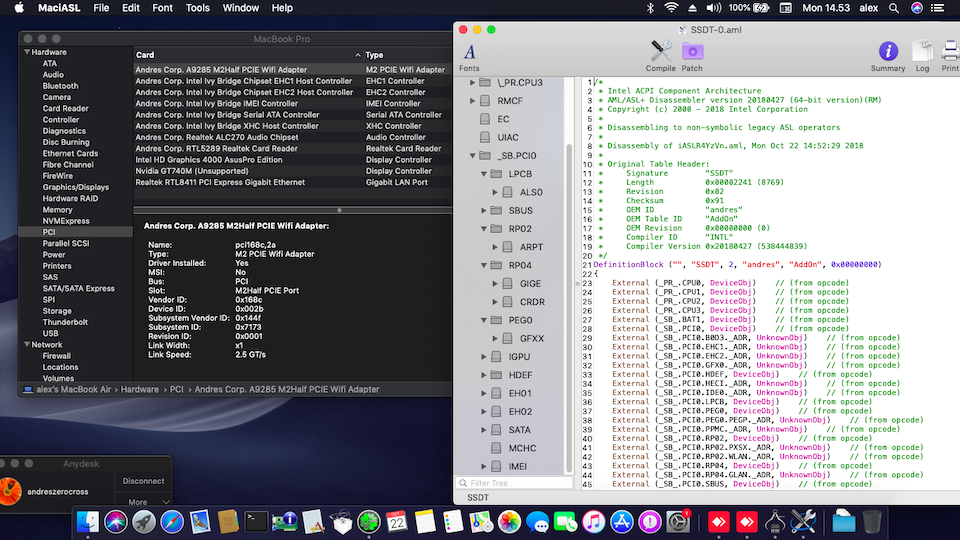The width and height of the screenshot is (960, 540).
Task: Open the Fonts panel icon
Action: click(469, 56)
